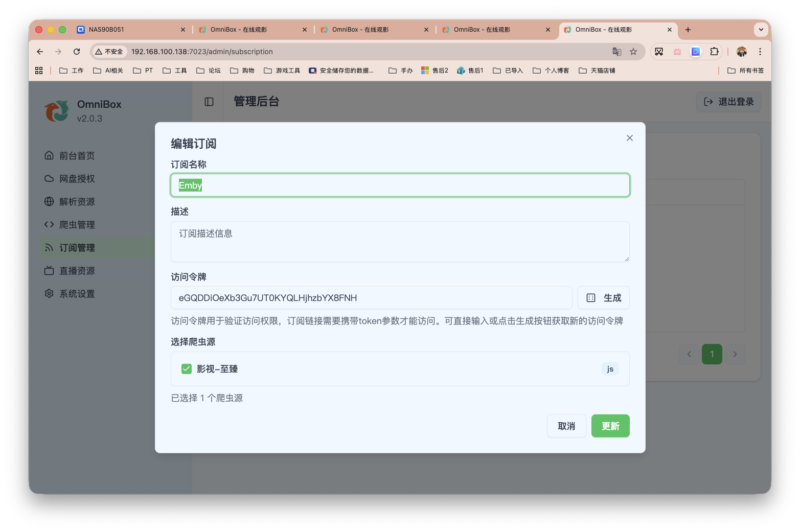Image resolution: width=800 pixels, height=532 pixels.
Task: Click the 订阅描述信息 description text area
Action: click(400, 241)
